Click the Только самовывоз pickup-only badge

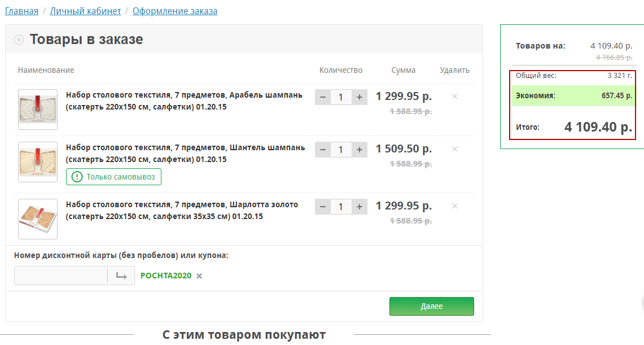114,177
